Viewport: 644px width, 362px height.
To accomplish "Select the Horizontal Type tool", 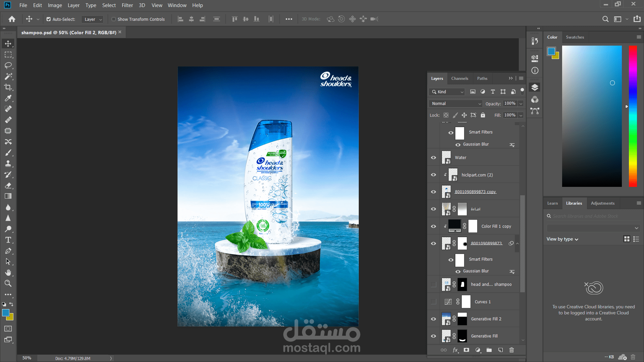I will (8, 240).
